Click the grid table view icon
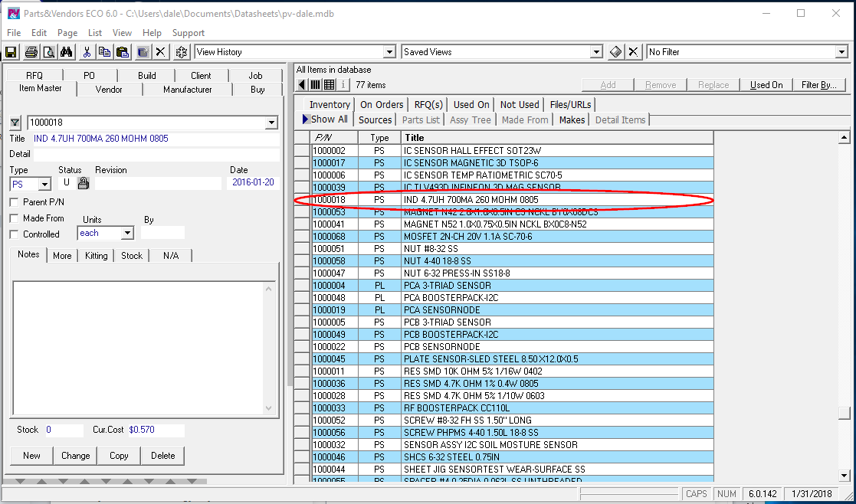The image size is (856, 504). coord(330,85)
